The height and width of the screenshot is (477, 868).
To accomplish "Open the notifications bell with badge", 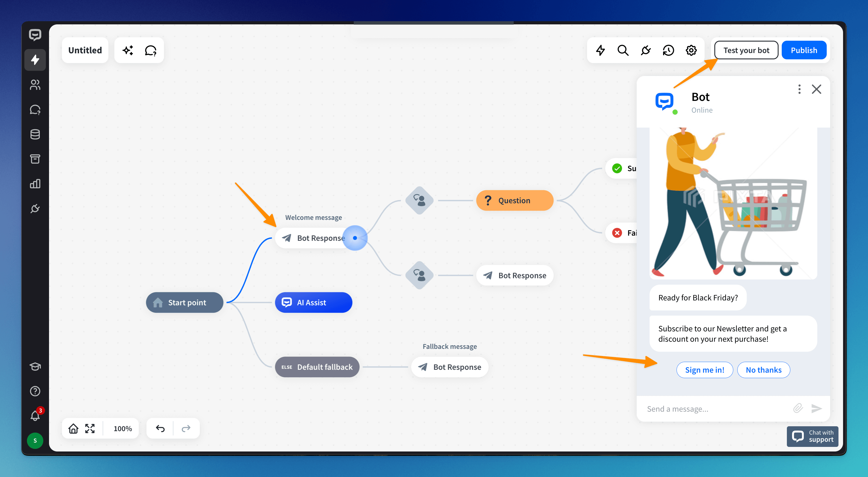I will (35, 416).
